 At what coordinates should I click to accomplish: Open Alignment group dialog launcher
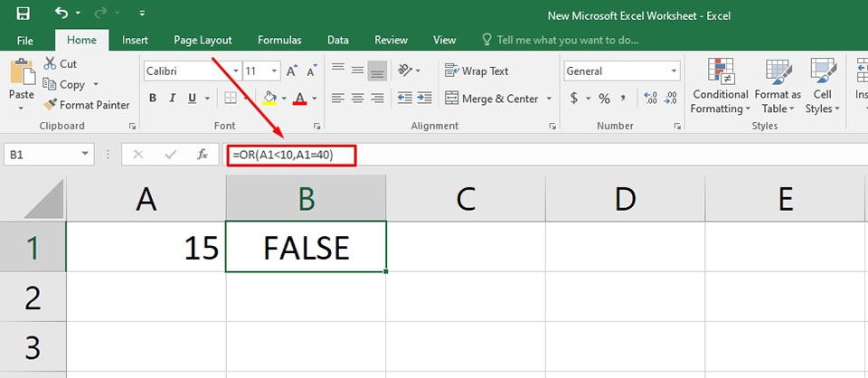(552, 127)
